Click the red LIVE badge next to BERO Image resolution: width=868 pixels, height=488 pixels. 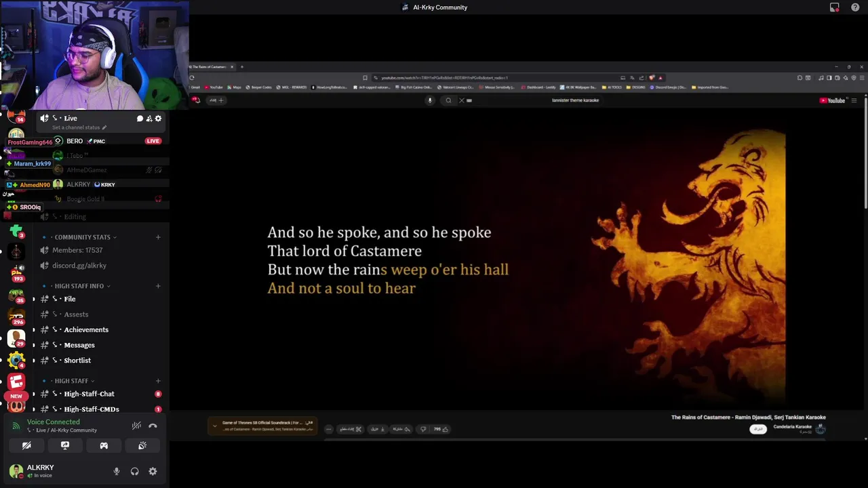(153, 141)
